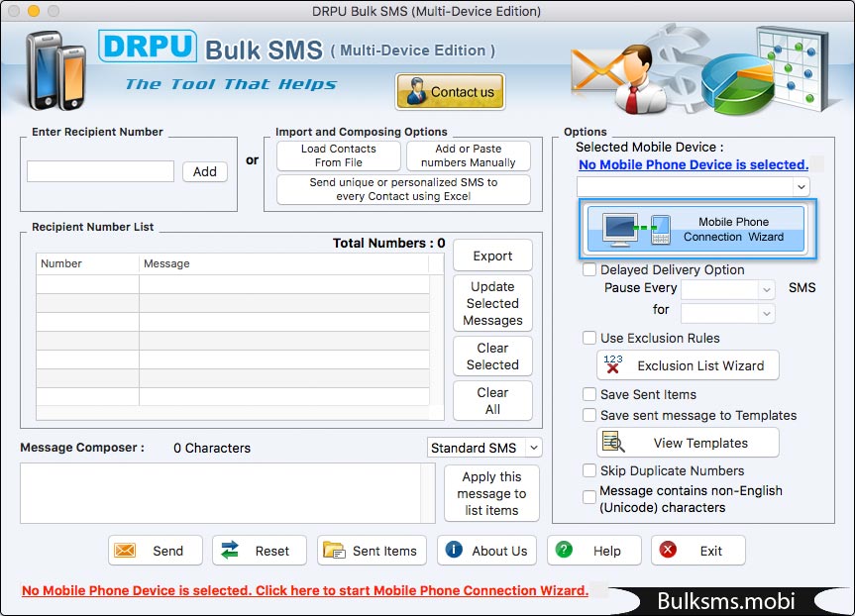This screenshot has height=616, width=855.
Task: Click the recipient number input field
Action: [x=100, y=171]
